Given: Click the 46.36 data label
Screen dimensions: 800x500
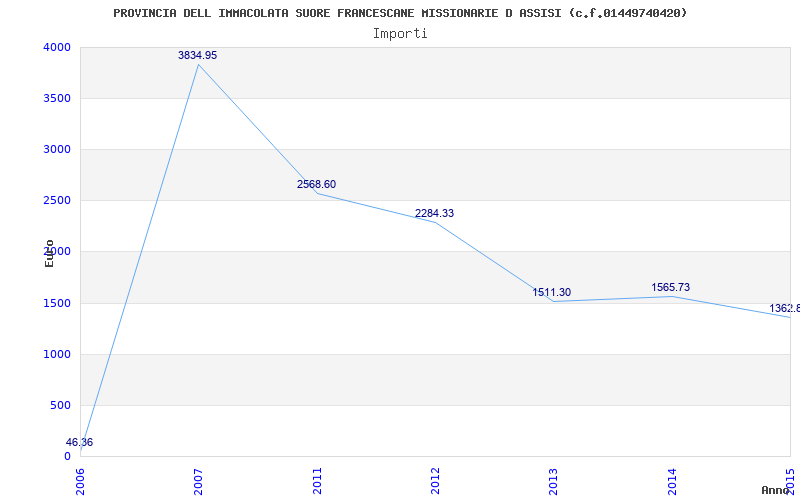Looking at the screenshot, I should tap(79, 442).
